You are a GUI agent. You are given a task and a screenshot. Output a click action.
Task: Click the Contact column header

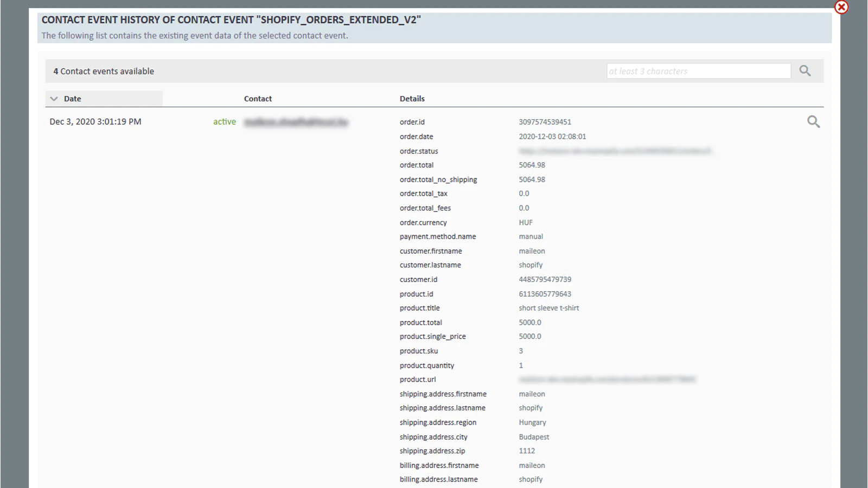(x=258, y=99)
